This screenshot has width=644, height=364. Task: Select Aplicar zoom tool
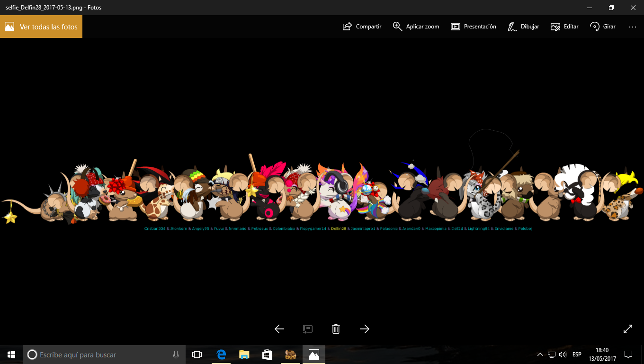[416, 27]
